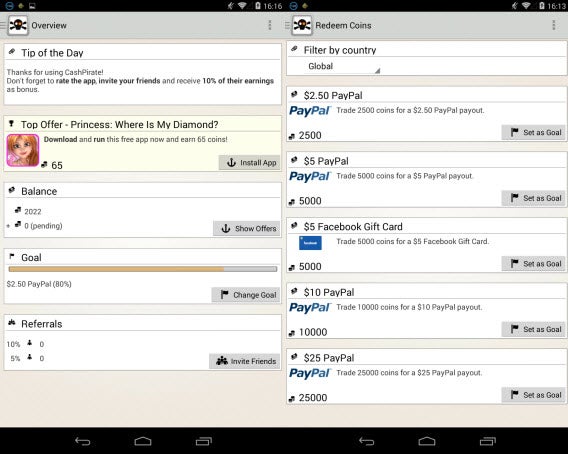The image size is (568, 454).
Task: Open recent apps on left screen
Action: pyautogui.click(x=204, y=441)
